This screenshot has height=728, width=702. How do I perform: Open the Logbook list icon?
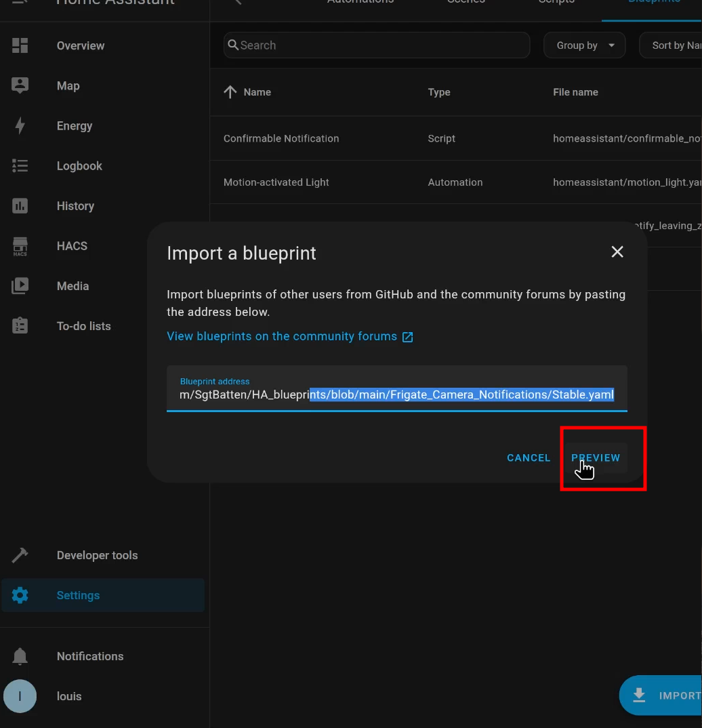tap(20, 166)
